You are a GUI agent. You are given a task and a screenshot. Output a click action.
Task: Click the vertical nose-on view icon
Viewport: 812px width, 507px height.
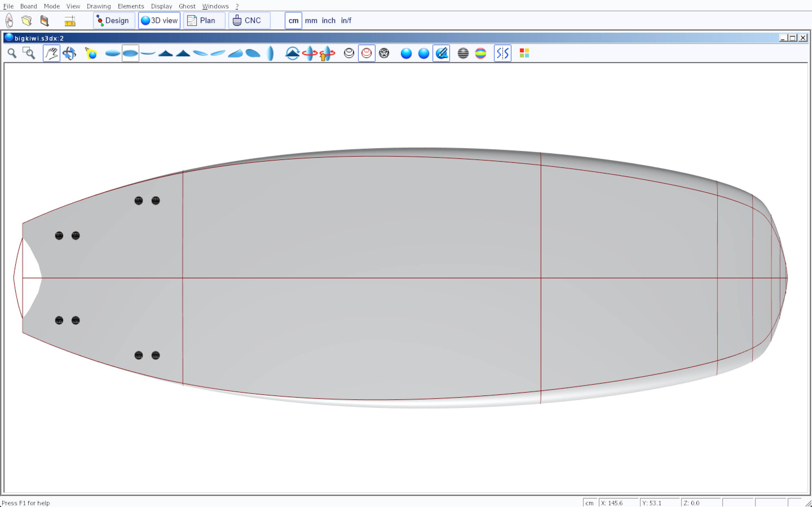tap(270, 53)
